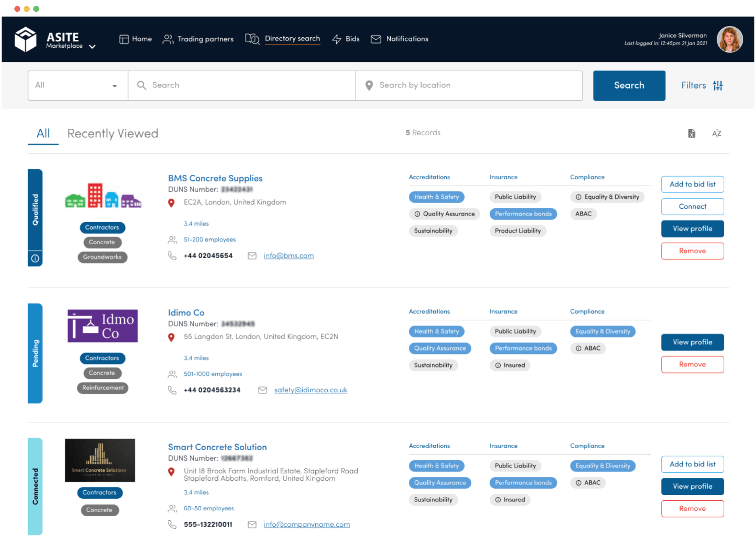Toggle the Equality & Diversity badge for Smart Concrete Solution
The image size is (756, 553).
(x=602, y=466)
